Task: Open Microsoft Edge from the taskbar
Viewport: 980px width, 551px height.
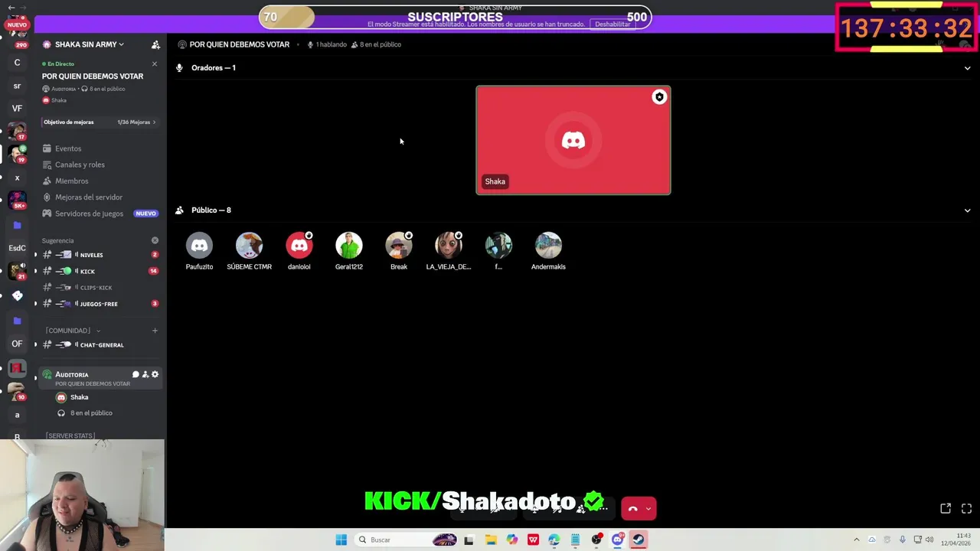Action: (x=554, y=540)
